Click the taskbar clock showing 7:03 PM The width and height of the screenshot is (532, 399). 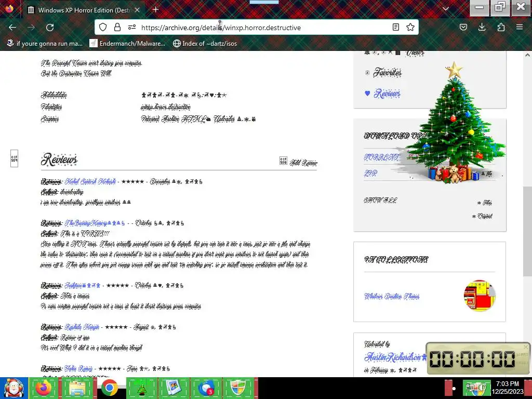508,388
